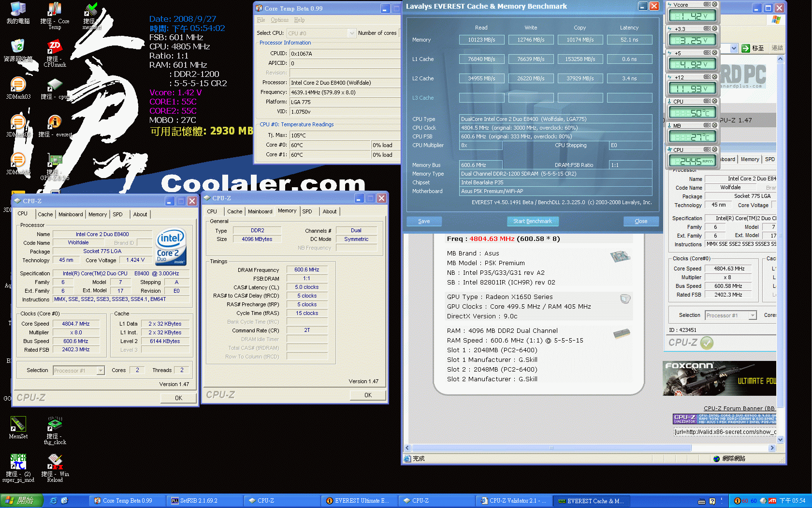Expand the Processor #1 selection dropdown in CPU-Z
Viewport: 812px width, 508px height.
pyautogui.click(x=101, y=371)
